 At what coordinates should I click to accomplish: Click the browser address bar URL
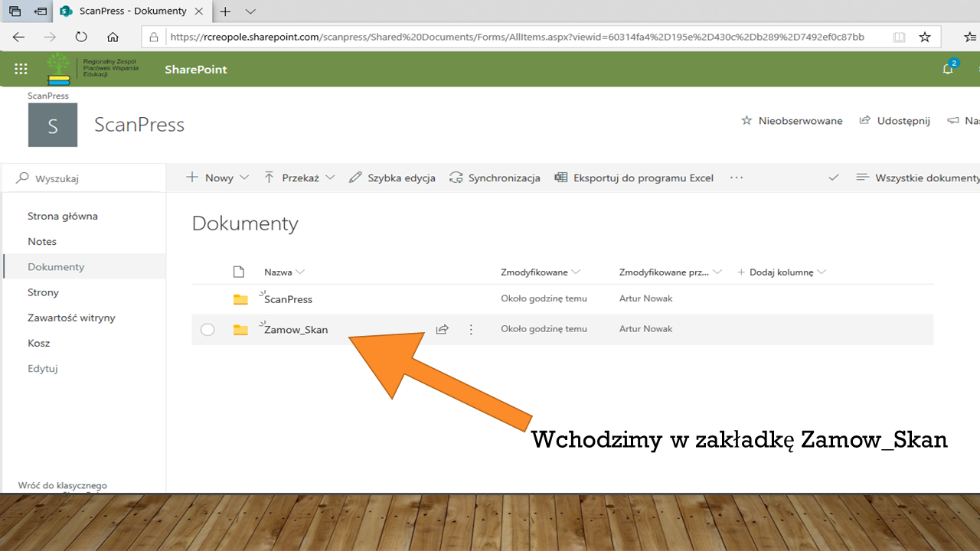[x=517, y=37]
